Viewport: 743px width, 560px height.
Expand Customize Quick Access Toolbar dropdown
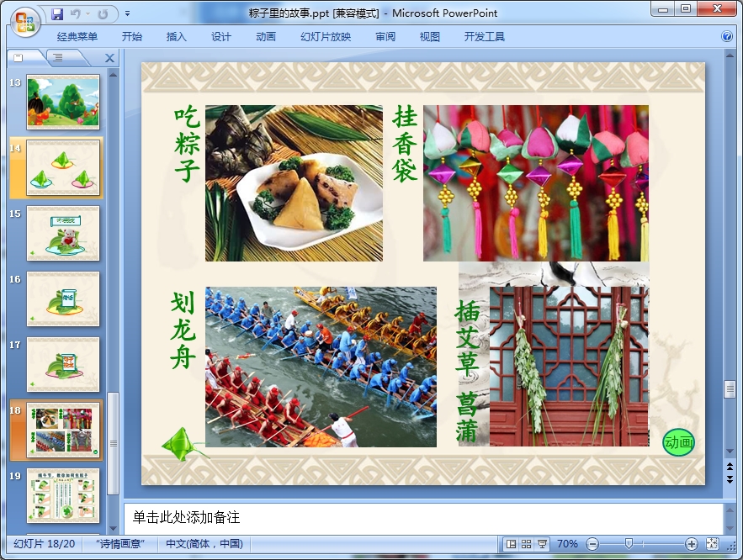pyautogui.click(x=127, y=13)
